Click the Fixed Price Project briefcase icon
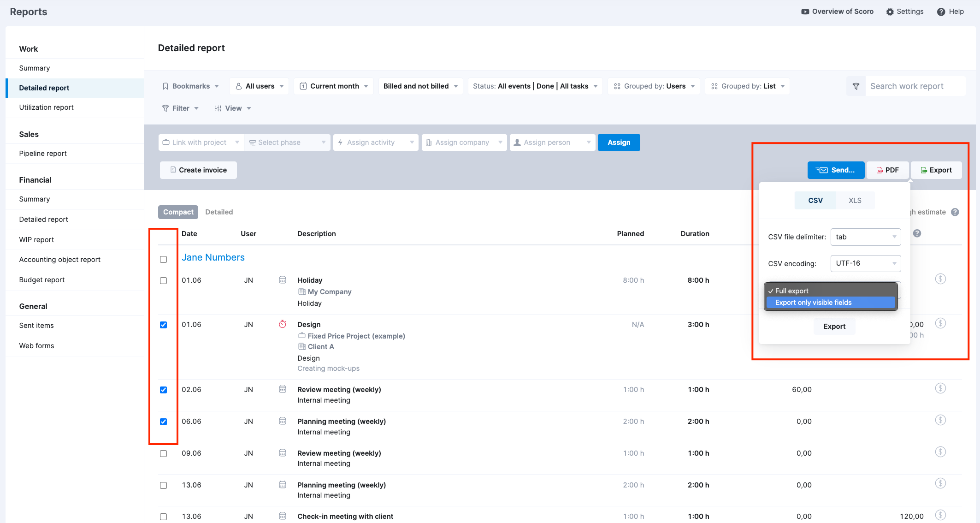 (302, 336)
